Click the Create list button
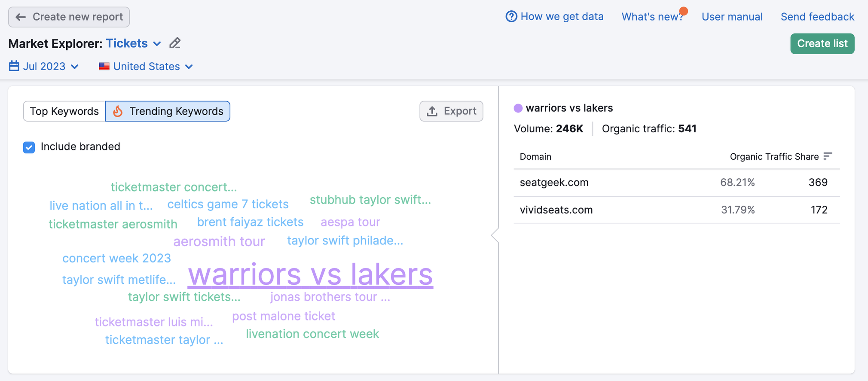 [822, 43]
